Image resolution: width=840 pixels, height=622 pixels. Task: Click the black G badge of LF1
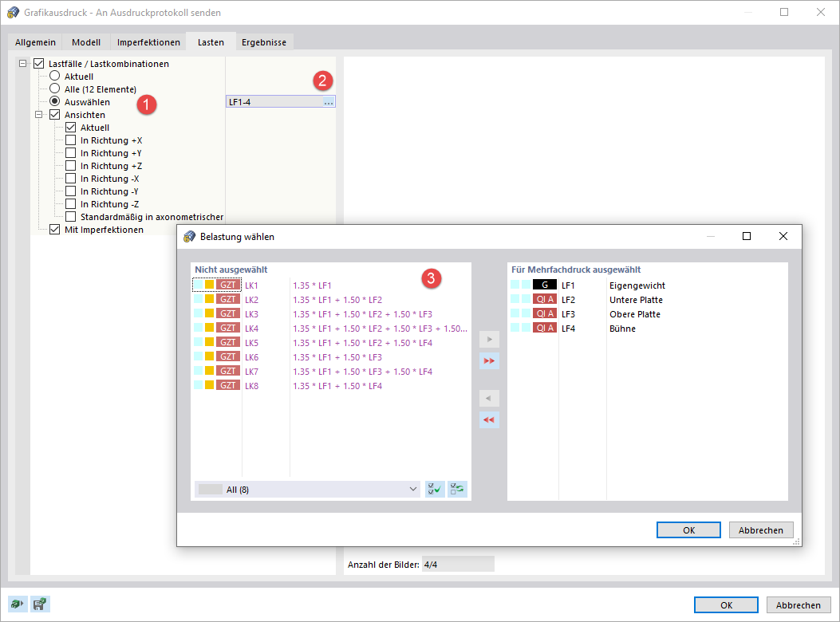[544, 285]
